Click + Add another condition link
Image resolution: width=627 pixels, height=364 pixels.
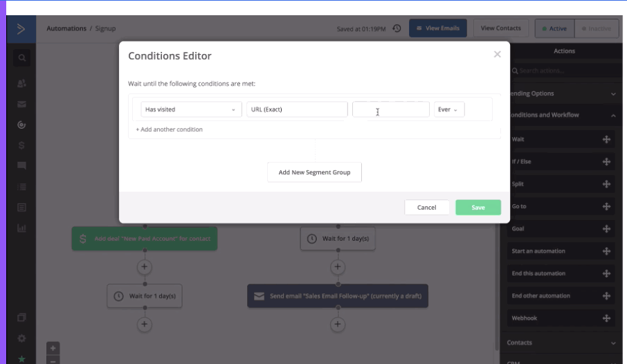pos(169,129)
